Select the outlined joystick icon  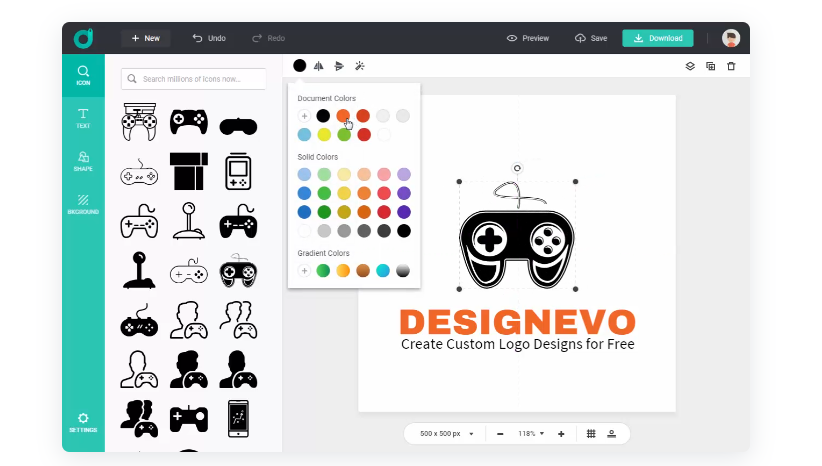(x=189, y=221)
